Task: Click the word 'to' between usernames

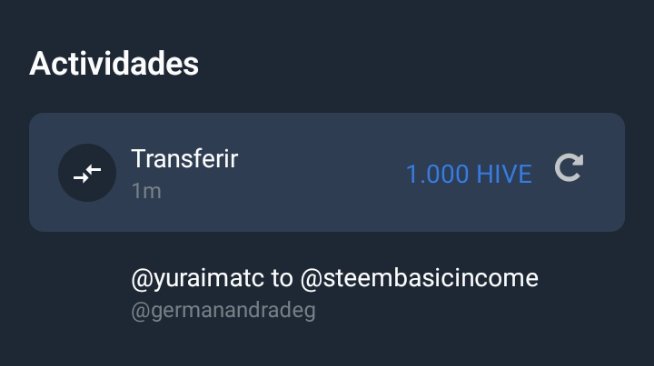Action: point(282,278)
